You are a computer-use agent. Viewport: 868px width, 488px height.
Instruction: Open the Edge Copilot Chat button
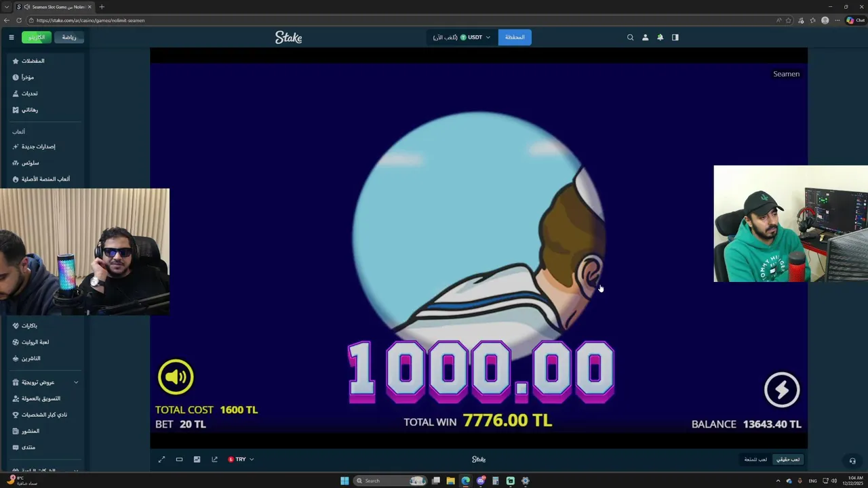pos(854,20)
